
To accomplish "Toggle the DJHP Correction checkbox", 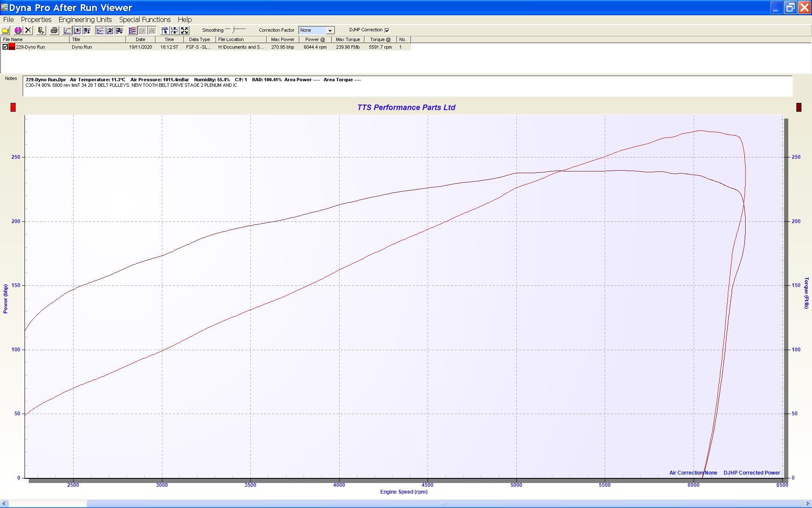I will coord(387,30).
